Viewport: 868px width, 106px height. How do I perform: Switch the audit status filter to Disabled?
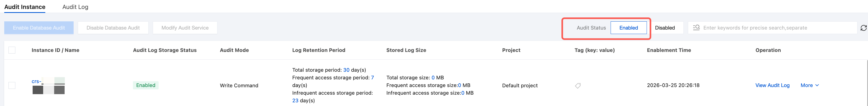(x=664, y=28)
